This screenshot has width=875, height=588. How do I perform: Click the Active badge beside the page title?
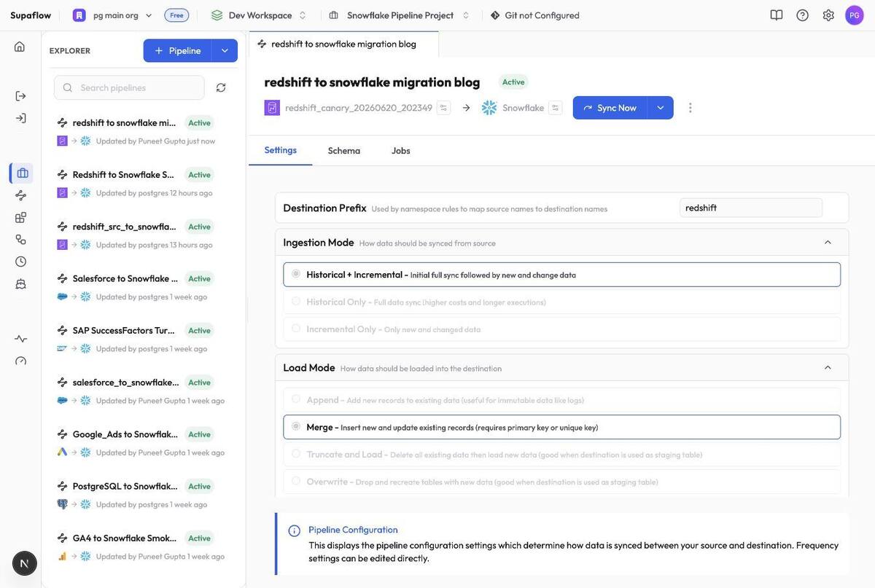point(513,82)
